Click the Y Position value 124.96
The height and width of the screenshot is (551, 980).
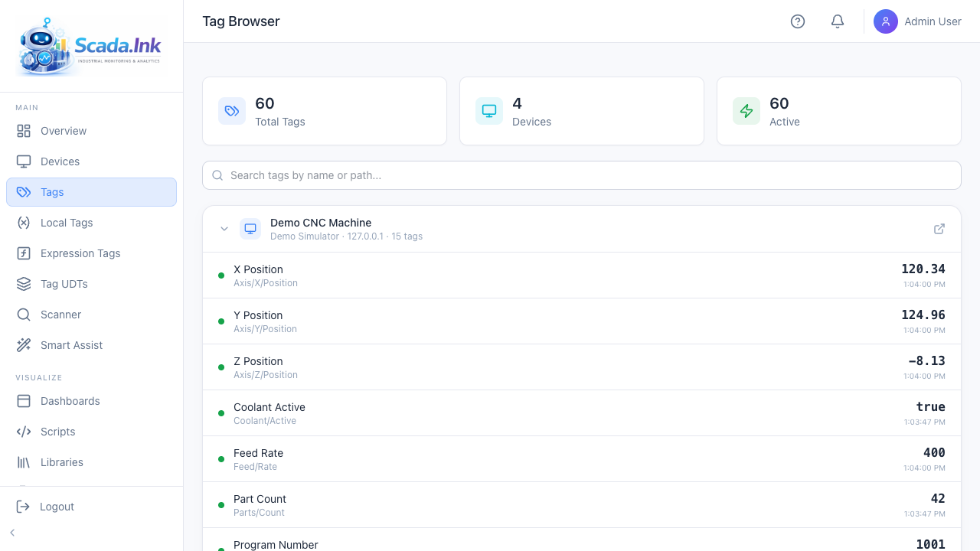(x=923, y=315)
